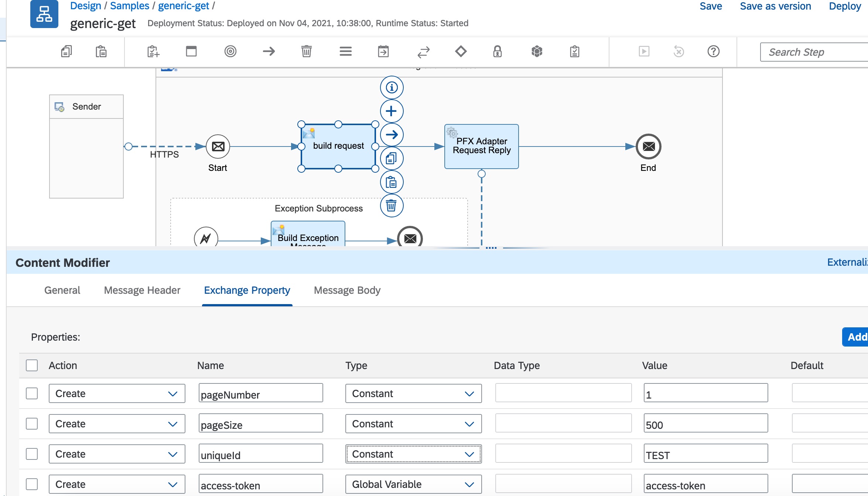Toggle the select-all checkbox in table header
The width and height of the screenshot is (868, 496).
[32, 365]
